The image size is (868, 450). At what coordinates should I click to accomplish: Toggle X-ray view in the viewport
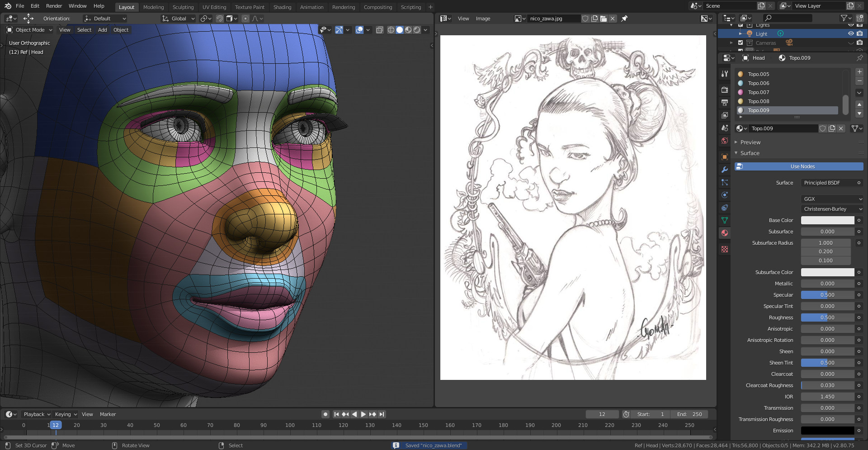(380, 30)
